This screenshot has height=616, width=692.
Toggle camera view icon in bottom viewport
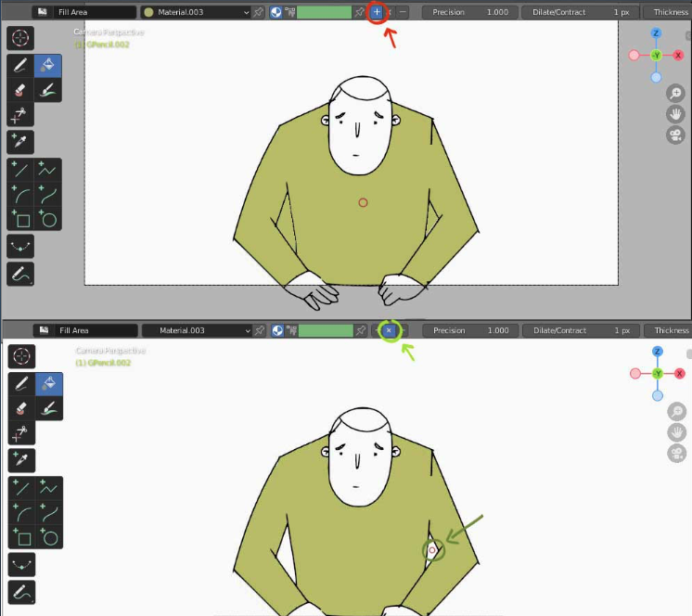[676, 453]
